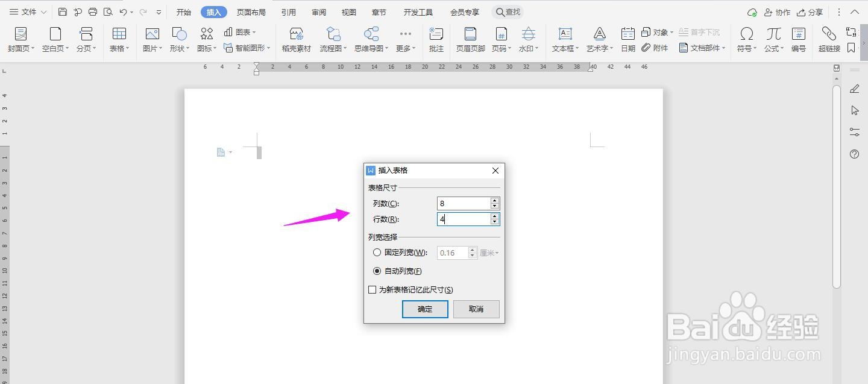Image resolution: width=868 pixels, height=384 pixels.
Task: Click the vertical scrollbar of the document
Action: pos(837,187)
